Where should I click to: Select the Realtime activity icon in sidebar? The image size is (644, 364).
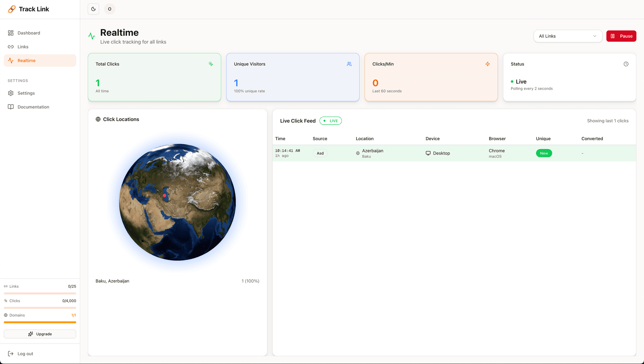pyautogui.click(x=11, y=60)
